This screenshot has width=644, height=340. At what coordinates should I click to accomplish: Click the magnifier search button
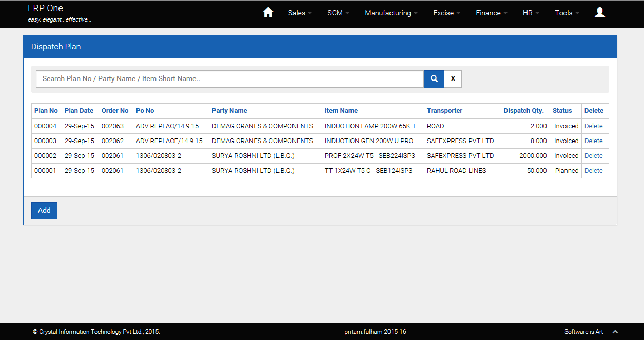(x=434, y=79)
